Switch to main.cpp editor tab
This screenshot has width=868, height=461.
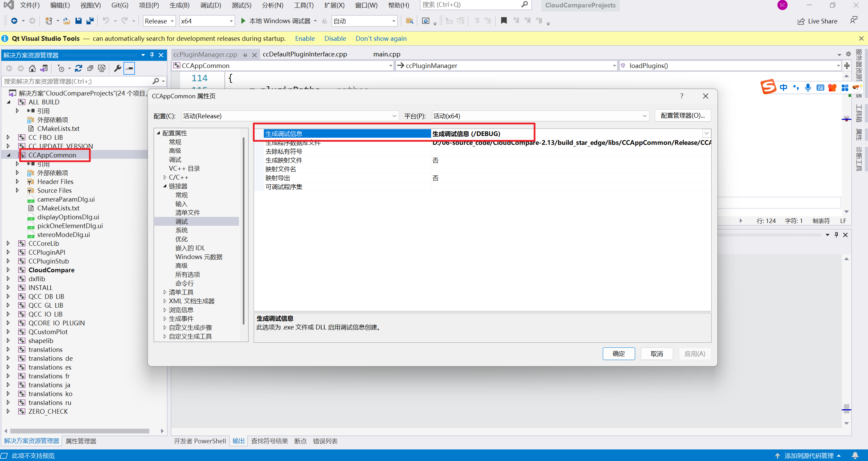coord(387,54)
